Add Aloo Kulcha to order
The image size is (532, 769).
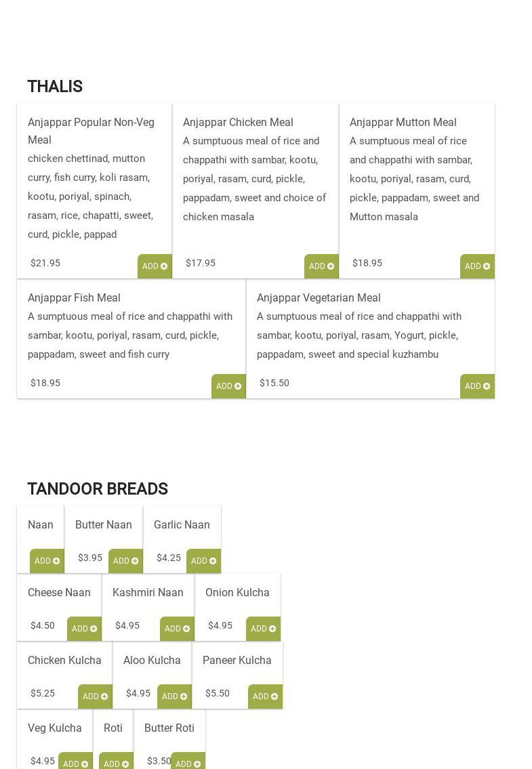174,697
